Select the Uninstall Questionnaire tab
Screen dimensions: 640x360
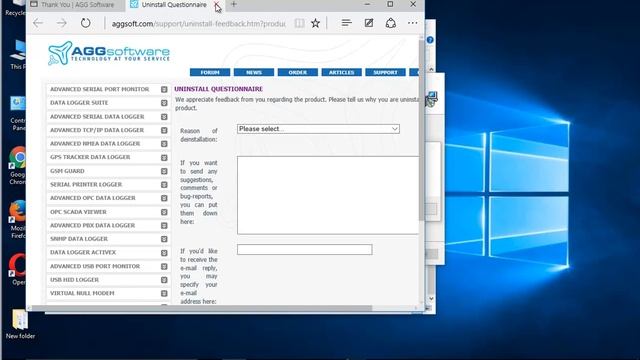pyautogui.click(x=173, y=5)
